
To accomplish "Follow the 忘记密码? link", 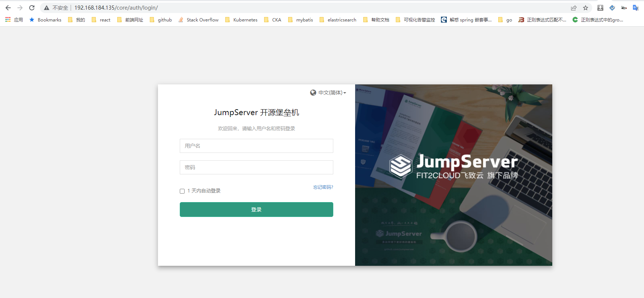I will 323,187.
